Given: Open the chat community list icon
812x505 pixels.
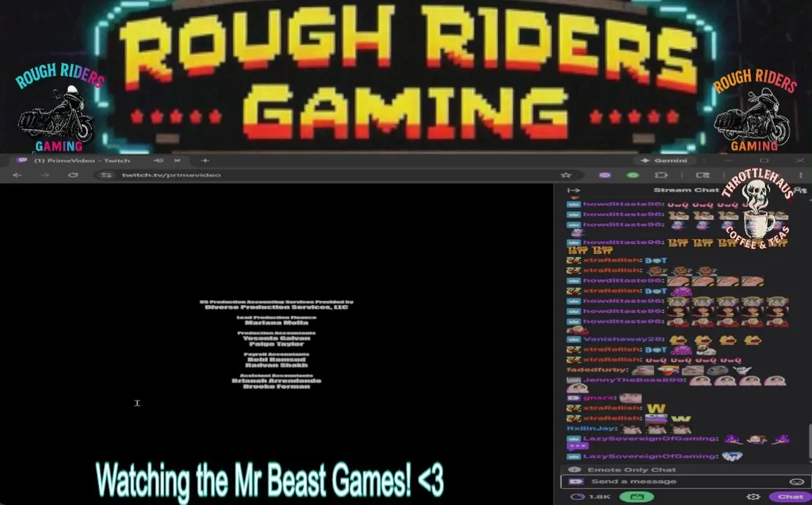Looking at the screenshot, I should pyautogui.click(x=800, y=190).
